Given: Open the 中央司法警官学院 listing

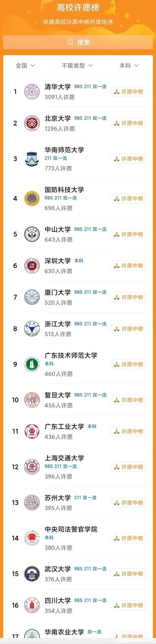Looking at the screenshot, I should click(x=71, y=529).
